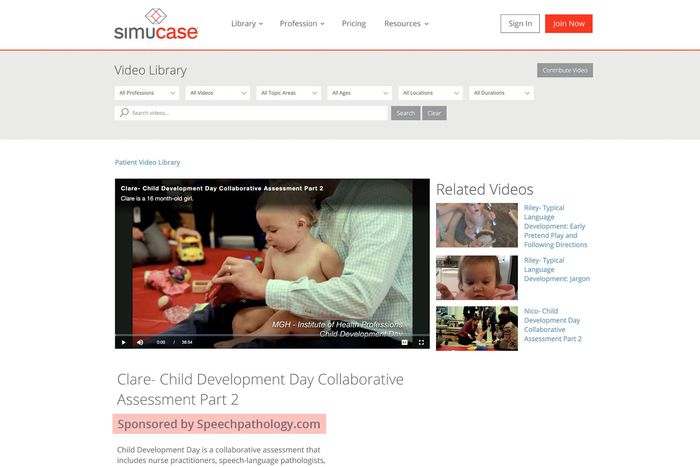Expand the All Topic Areas filter
700x467 pixels.
pyautogui.click(x=288, y=93)
